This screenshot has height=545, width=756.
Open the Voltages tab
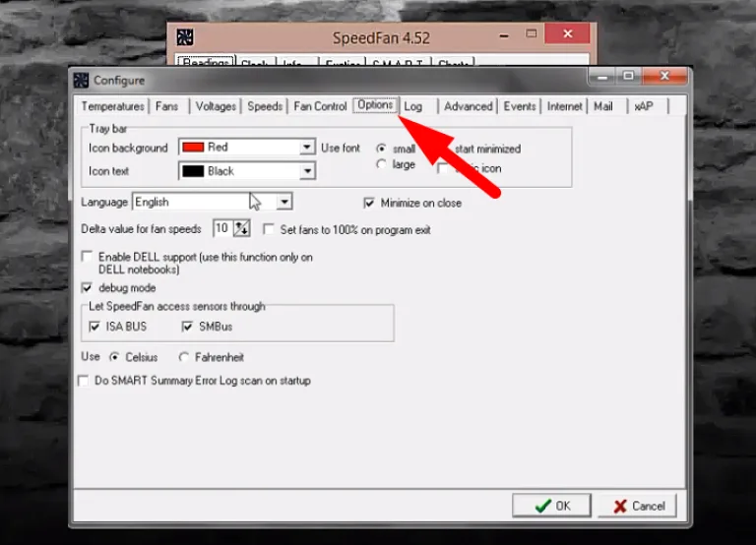tap(216, 106)
